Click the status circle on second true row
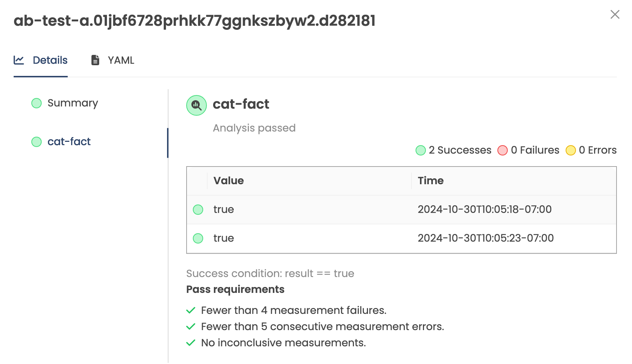The image size is (632, 364). pos(198,238)
